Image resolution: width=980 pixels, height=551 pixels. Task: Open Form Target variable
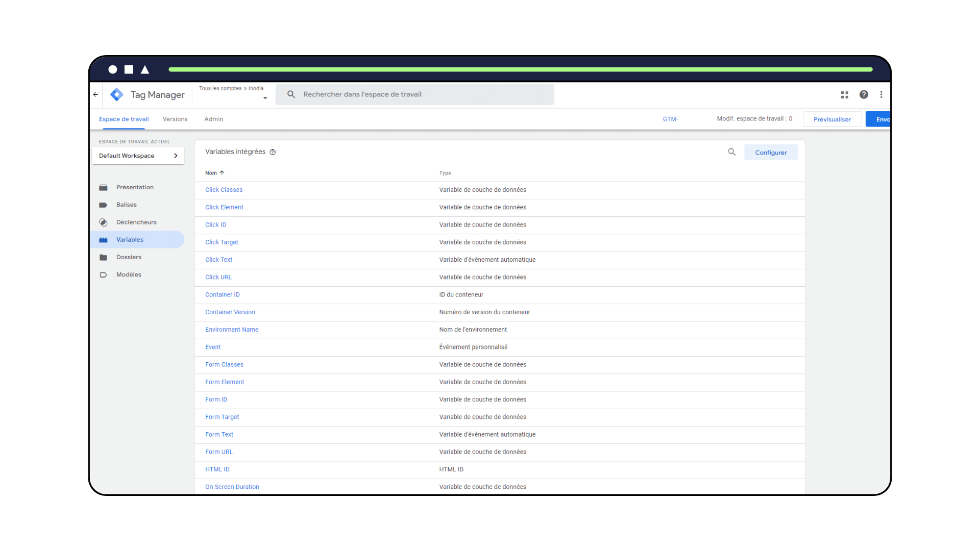click(222, 417)
